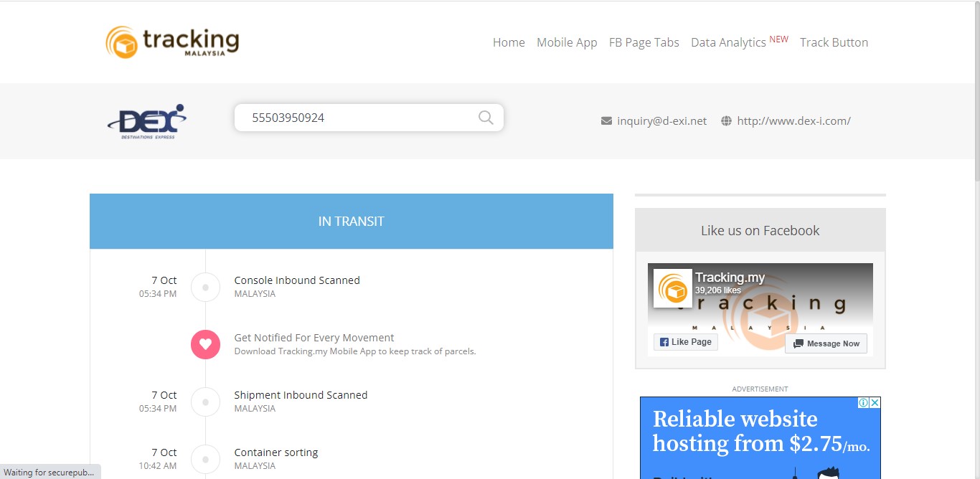Click the Get Notified For Every Movement text
980x479 pixels.
314,338
